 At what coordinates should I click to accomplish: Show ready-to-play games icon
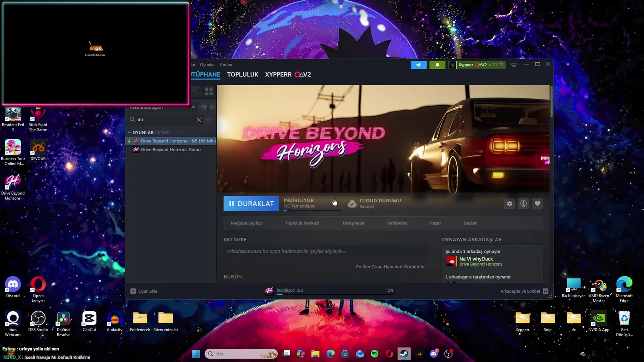coord(212,107)
